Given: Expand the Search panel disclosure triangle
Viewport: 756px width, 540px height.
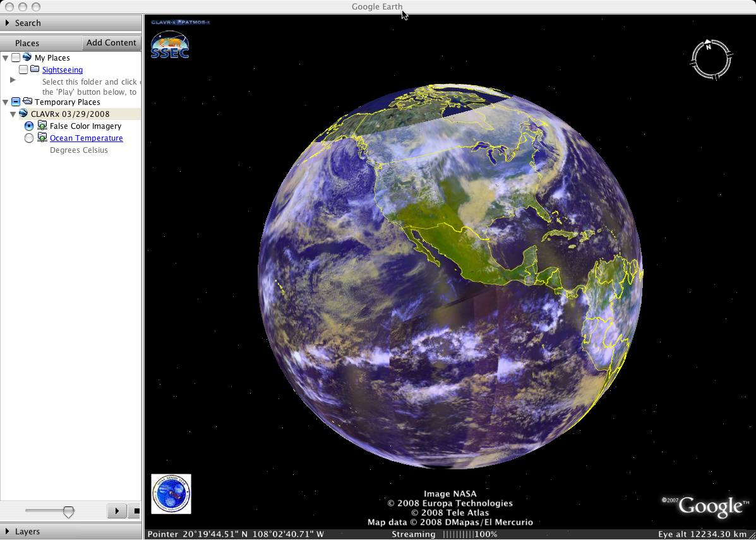Looking at the screenshot, I should pyautogui.click(x=7, y=23).
